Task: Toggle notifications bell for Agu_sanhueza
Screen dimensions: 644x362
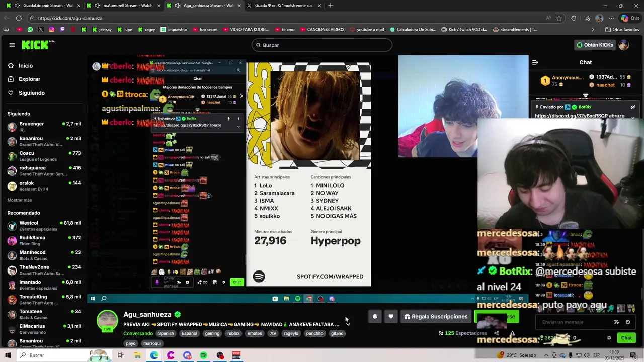Action: click(375, 316)
